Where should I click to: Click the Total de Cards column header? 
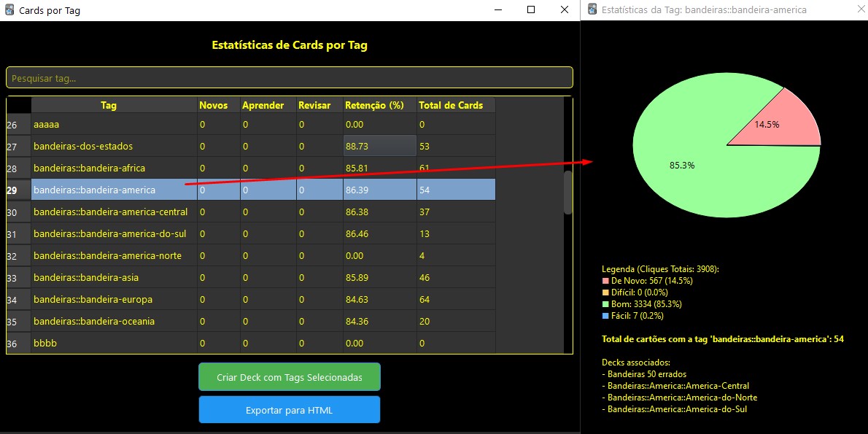point(451,105)
